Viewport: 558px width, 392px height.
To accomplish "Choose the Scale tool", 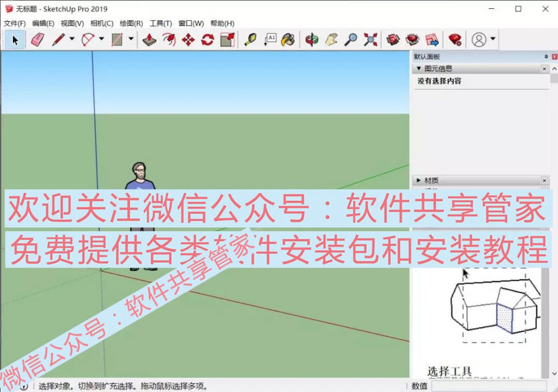I will tap(227, 39).
